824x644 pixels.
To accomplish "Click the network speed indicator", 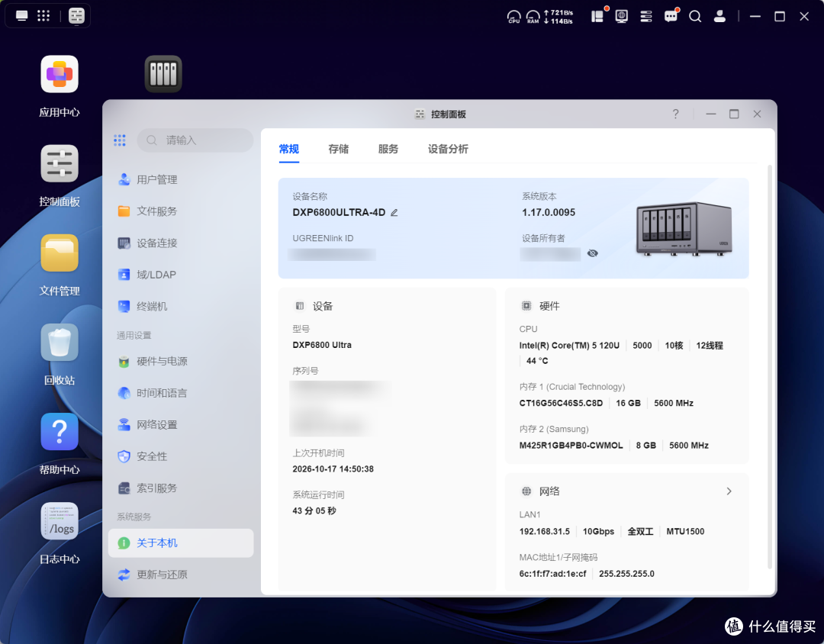I will point(558,17).
